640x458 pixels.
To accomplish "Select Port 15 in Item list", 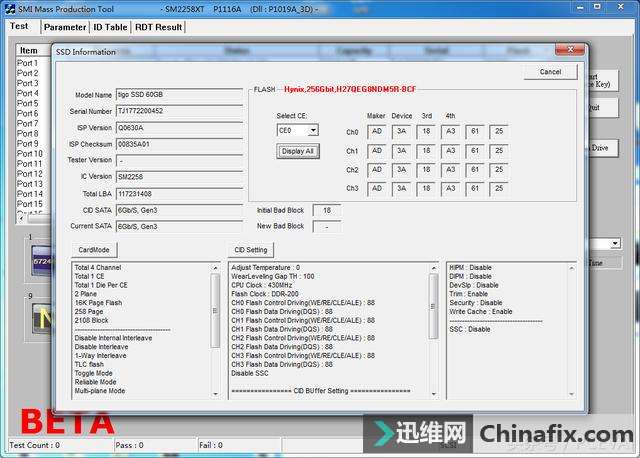I will [29, 204].
